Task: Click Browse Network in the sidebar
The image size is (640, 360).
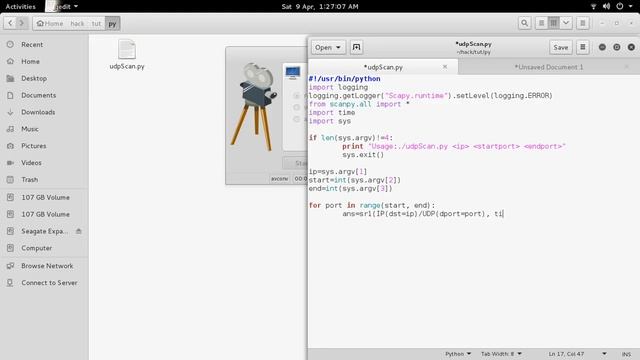Action: tap(47, 266)
